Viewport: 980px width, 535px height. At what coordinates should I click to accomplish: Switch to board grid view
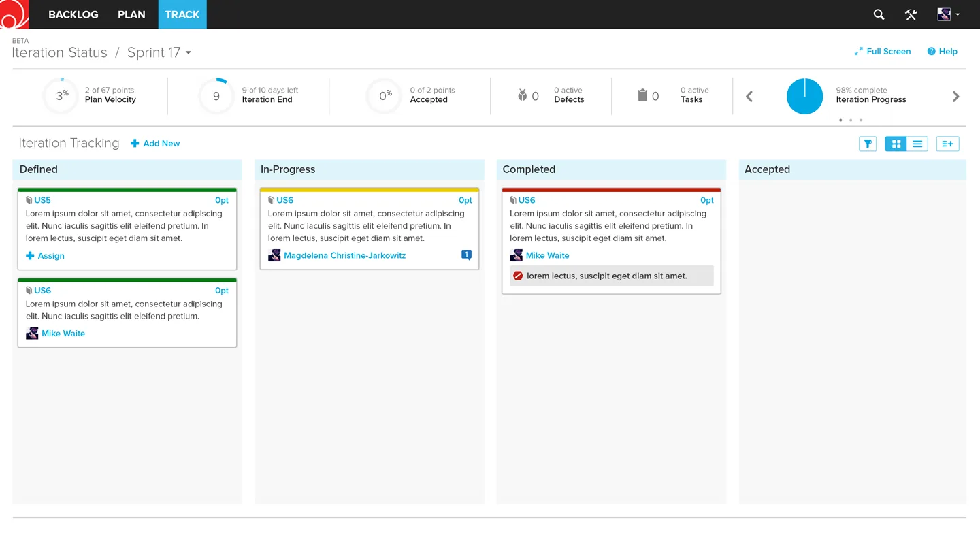coord(896,144)
